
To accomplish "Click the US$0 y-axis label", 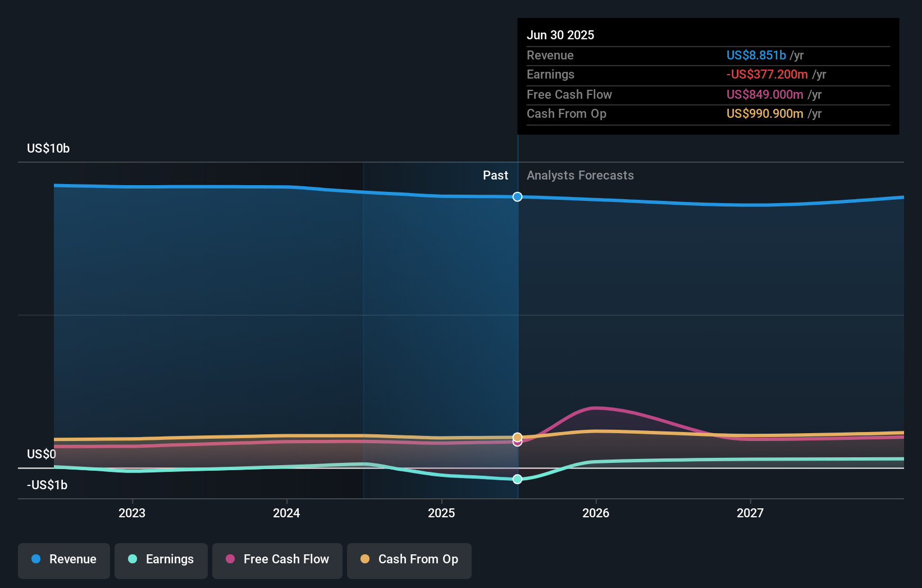I will coord(42,454).
